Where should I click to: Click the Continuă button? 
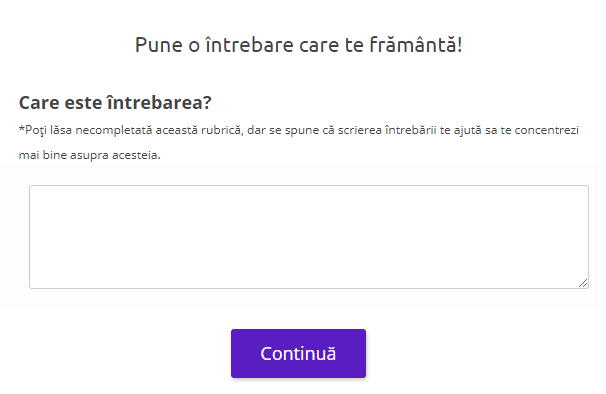coord(298,353)
